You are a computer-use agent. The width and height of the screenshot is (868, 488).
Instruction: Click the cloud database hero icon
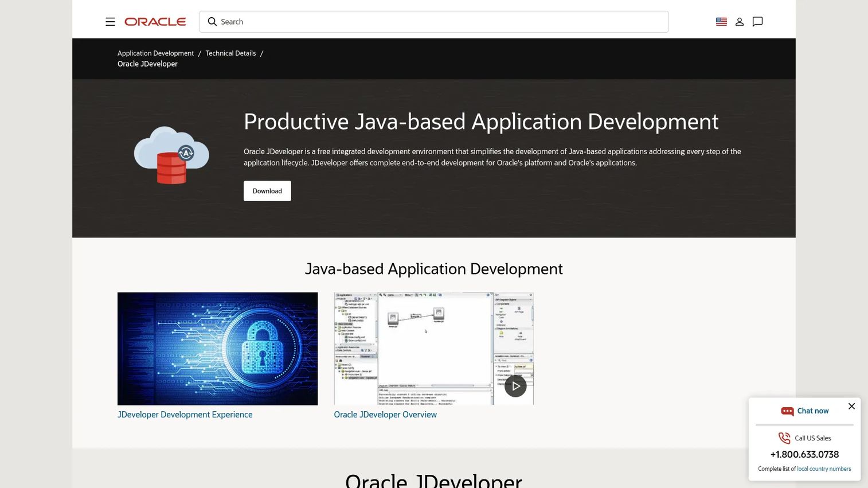[x=171, y=155]
